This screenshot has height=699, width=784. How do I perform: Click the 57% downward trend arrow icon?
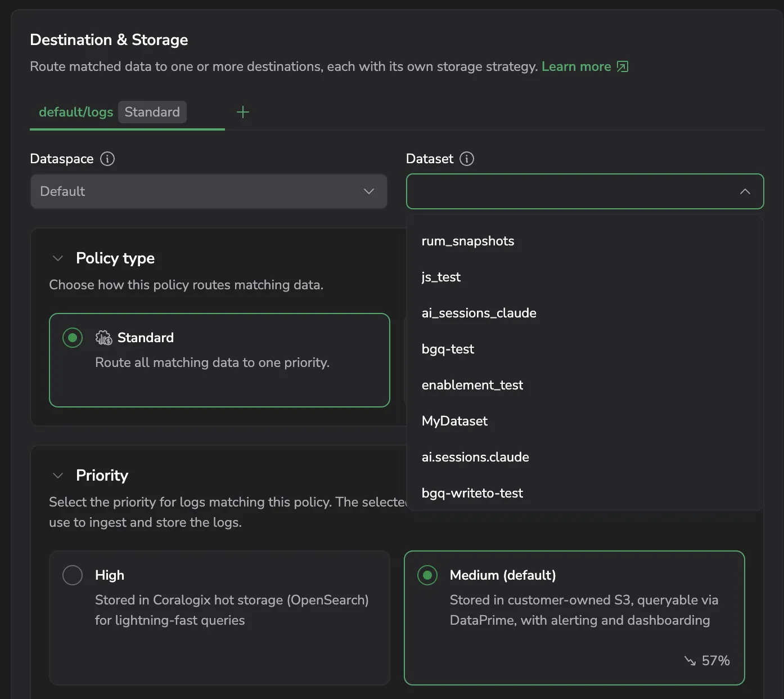pyautogui.click(x=690, y=661)
